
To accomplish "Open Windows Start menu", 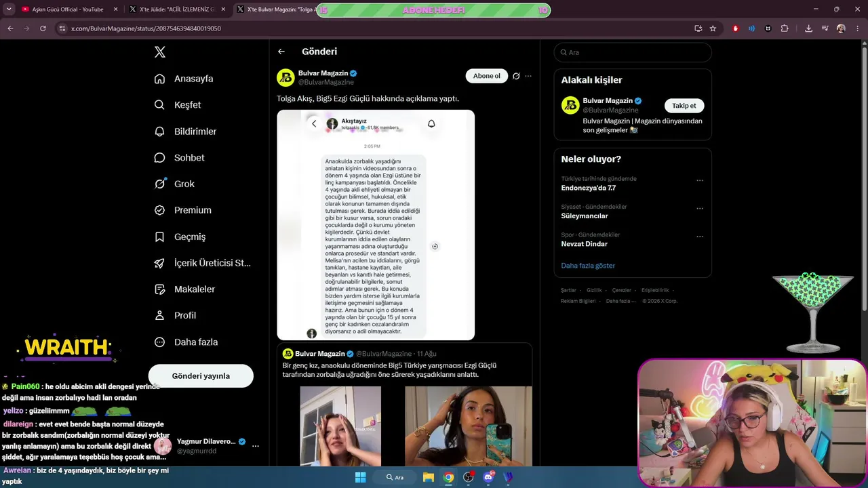I will pos(361,477).
